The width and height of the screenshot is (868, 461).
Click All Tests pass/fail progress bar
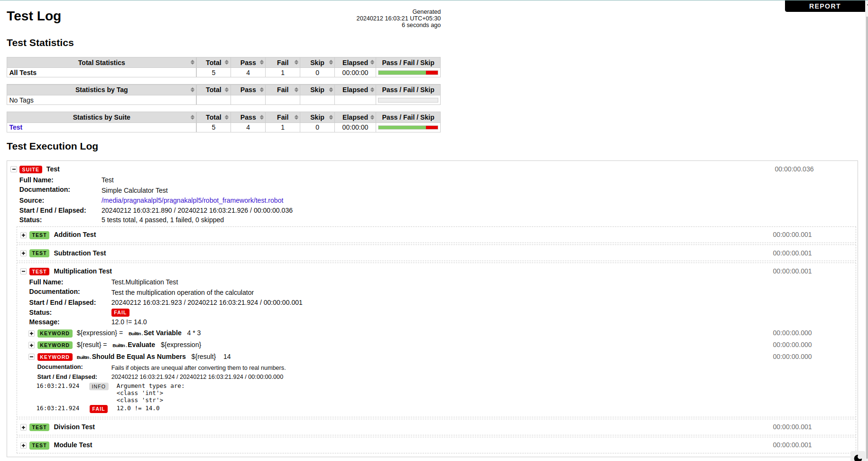(408, 73)
